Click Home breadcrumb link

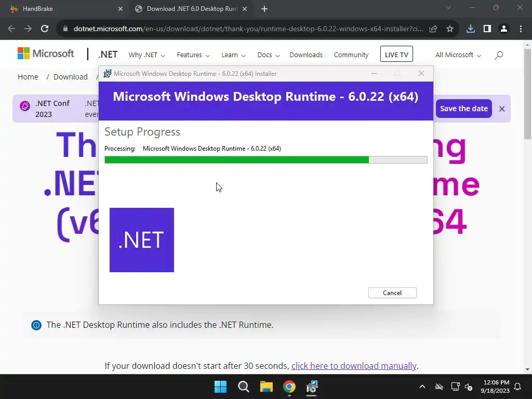28,77
